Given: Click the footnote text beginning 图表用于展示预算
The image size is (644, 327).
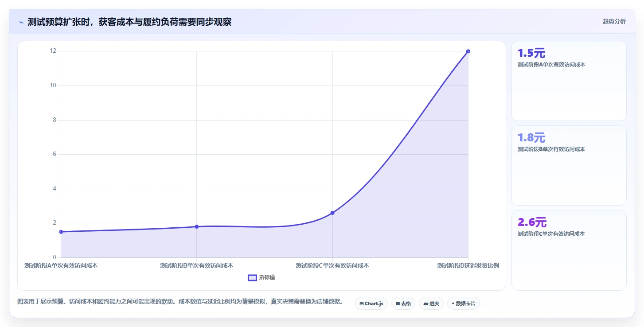Looking at the screenshot, I should pos(180,301).
